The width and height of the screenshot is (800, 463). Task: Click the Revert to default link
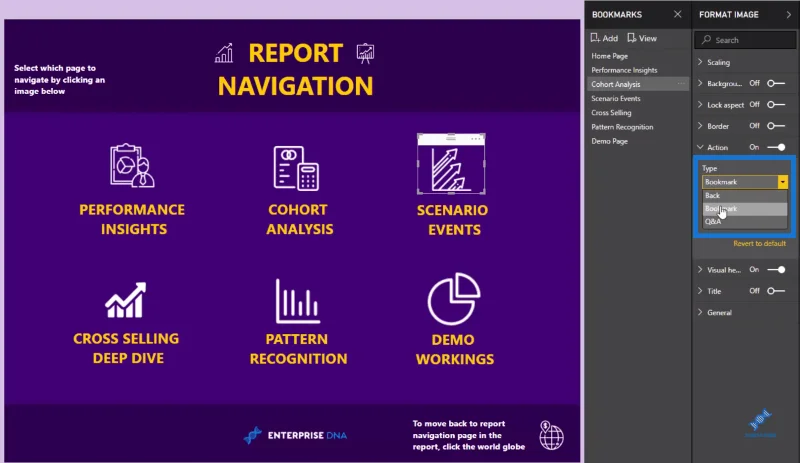759,243
